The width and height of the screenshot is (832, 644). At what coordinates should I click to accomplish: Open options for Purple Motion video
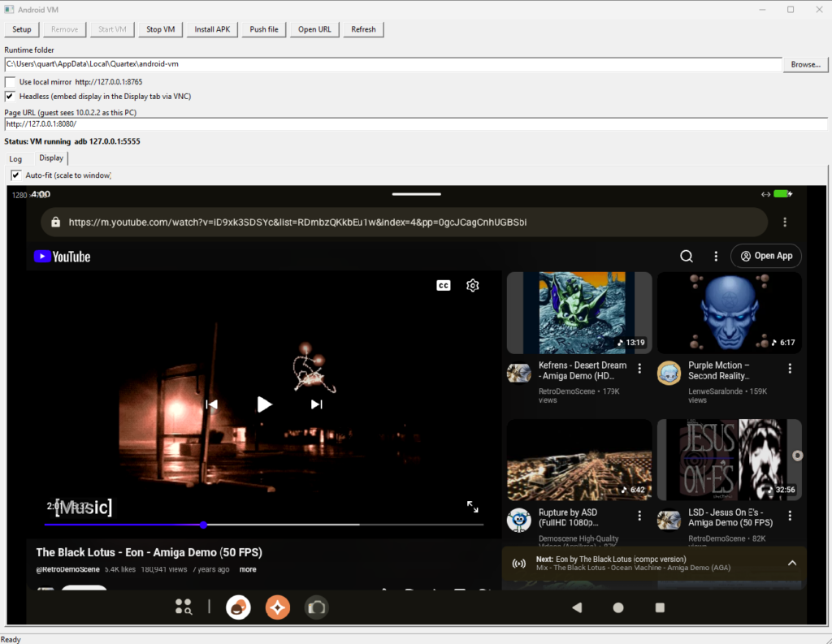[790, 368]
